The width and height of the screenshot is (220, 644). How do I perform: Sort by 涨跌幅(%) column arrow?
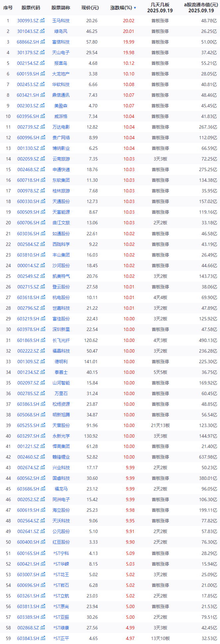coord(135,8)
